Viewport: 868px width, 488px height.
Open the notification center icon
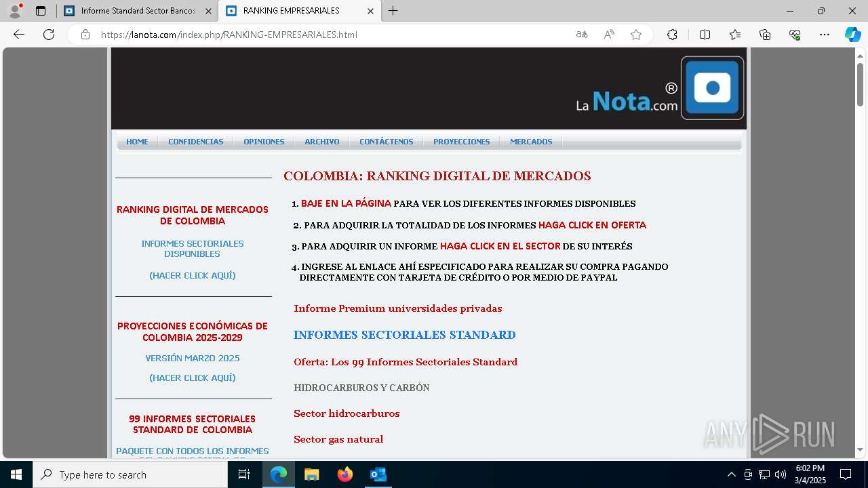coord(846,474)
